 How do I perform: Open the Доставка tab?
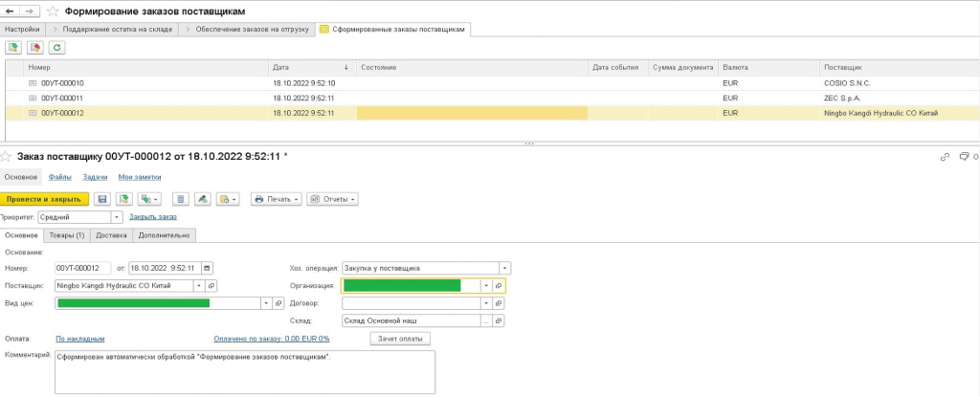(x=112, y=234)
